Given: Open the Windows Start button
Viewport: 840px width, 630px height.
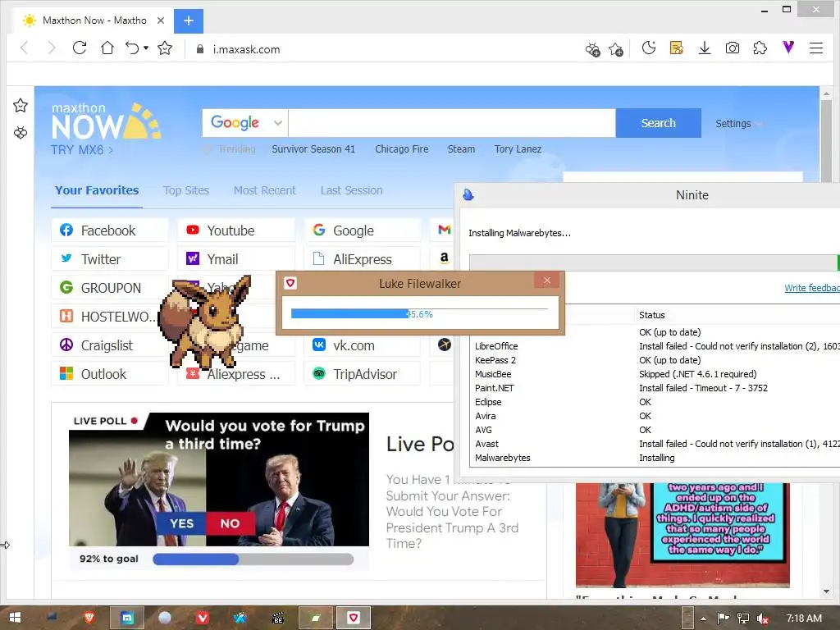Looking at the screenshot, I should 15,619.
